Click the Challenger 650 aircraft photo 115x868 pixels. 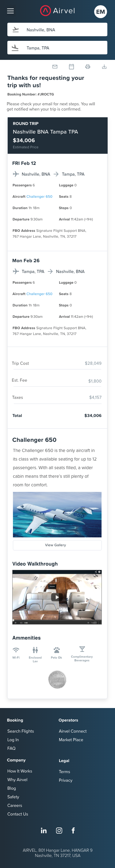57,515
